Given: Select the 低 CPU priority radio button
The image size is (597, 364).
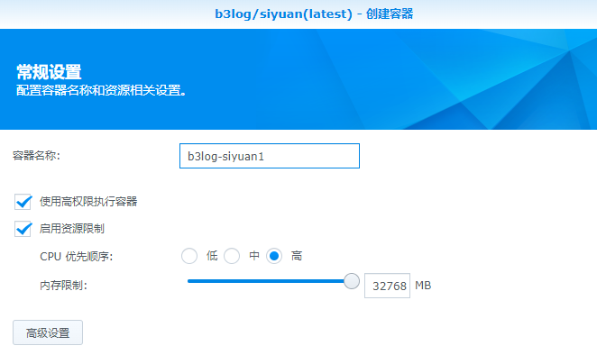Looking at the screenshot, I should (189, 256).
